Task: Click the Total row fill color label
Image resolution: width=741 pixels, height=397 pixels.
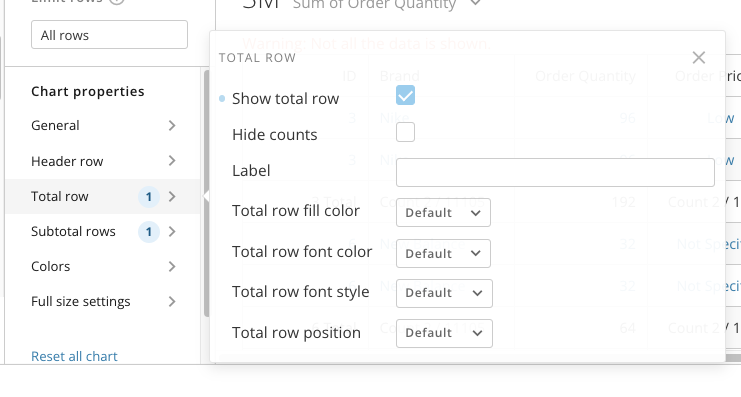Action: tap(296, 211)
